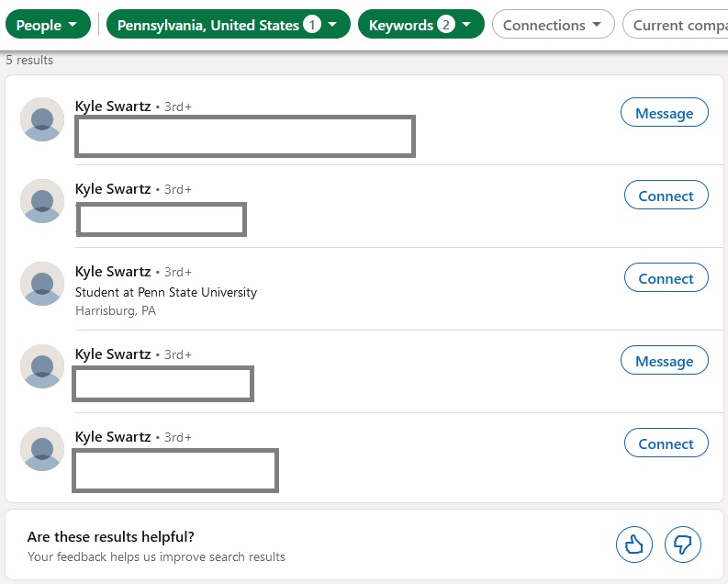Connect with the last Kyle Swartz result
This screenshot has height=584, width=728.
pos(666,443)
